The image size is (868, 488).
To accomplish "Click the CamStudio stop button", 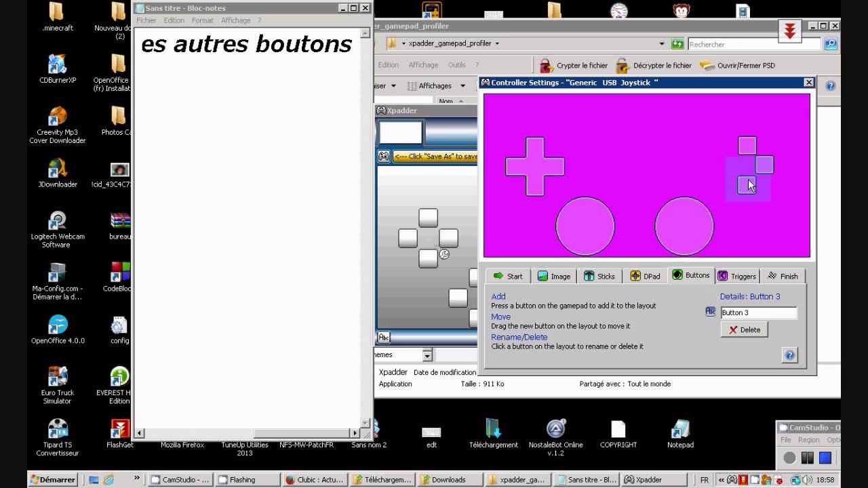I will click(825, 457).
